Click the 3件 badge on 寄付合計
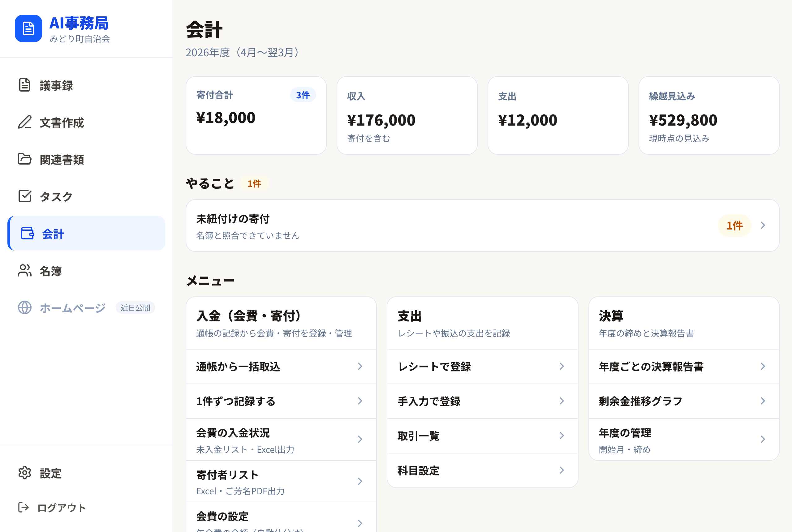Viewport: 792px width, 532px height. (303, 95)
